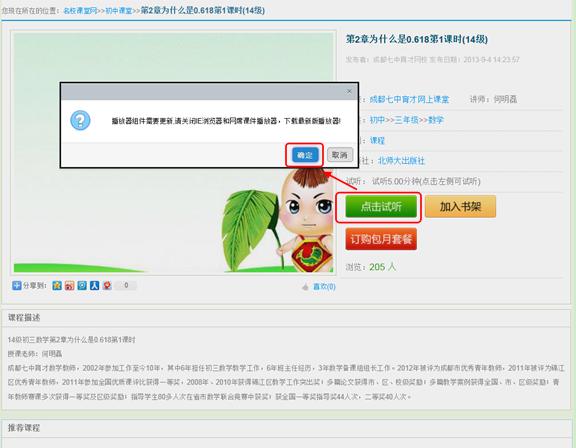Click the 喜欢(0) like link
Viewport: 576px width, 448px height.
pos(324,286)
